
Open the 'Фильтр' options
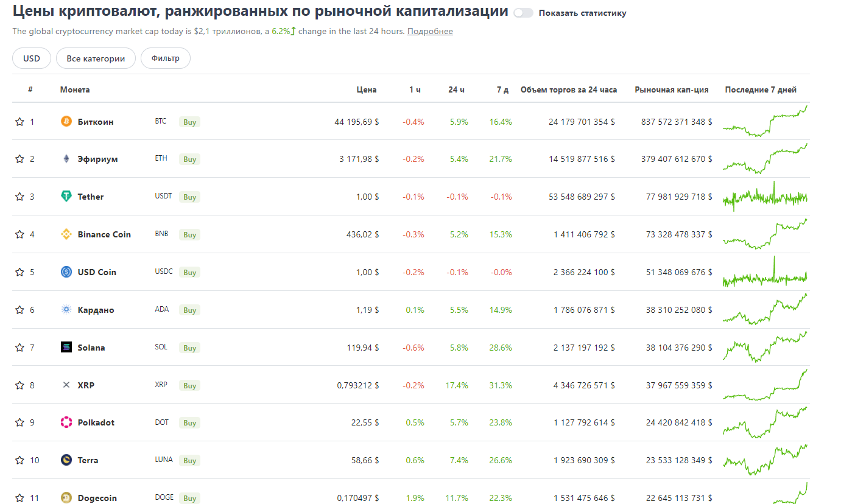click(166, 58)
